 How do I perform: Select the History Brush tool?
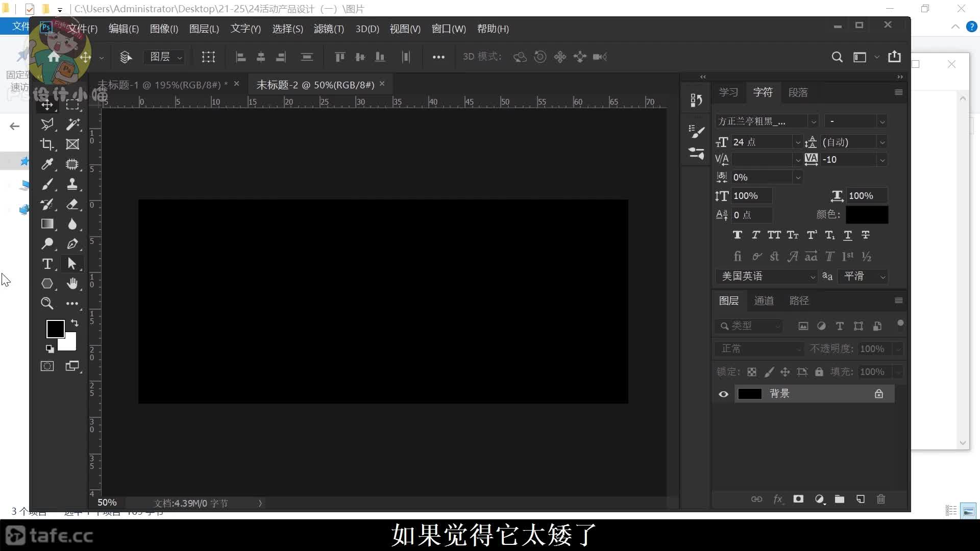[47, 204]
